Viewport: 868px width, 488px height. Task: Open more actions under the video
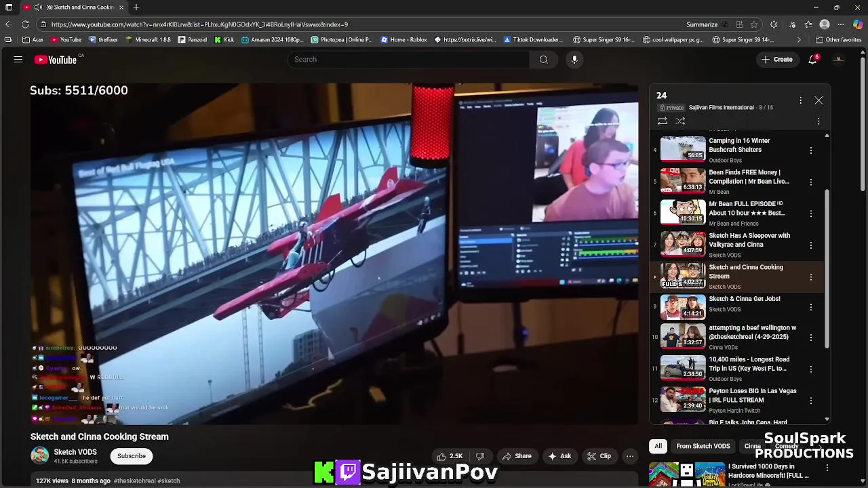pyautogui.click(x=630, y=456)
